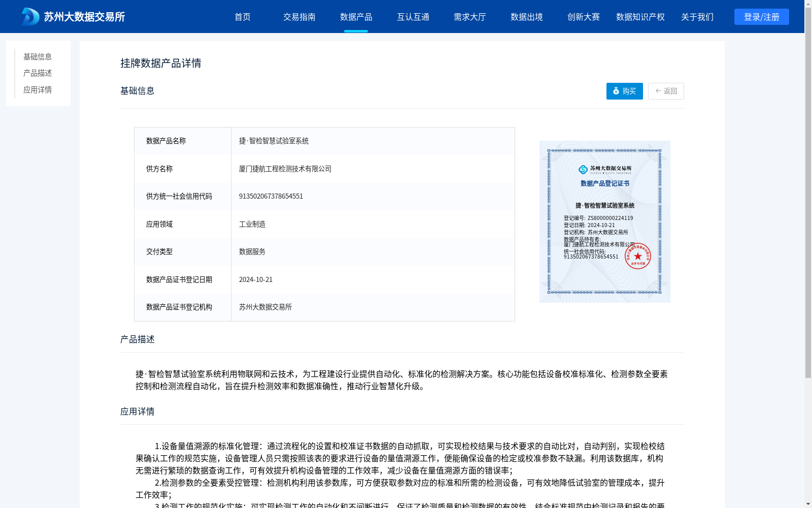
Task: Select the 工业制造 value
Action: tap(373, 224)
